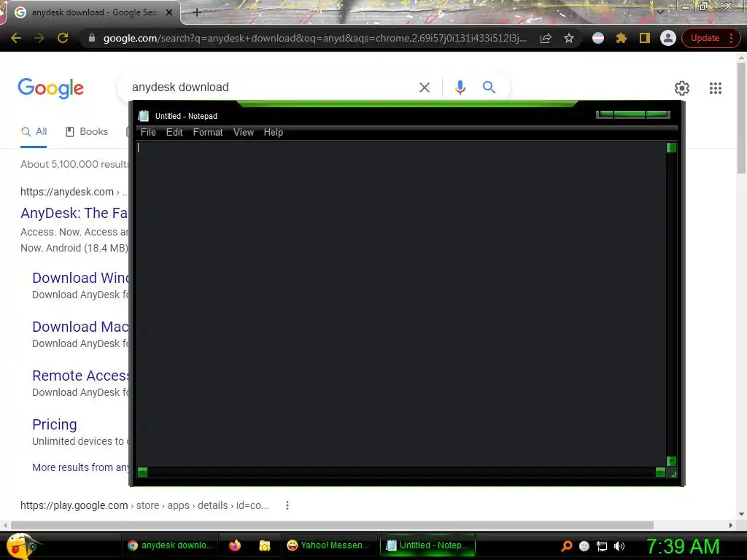Open Notepad's Help menu
The width and height of the screenshot is (747, 560).
tap(274, 133)
